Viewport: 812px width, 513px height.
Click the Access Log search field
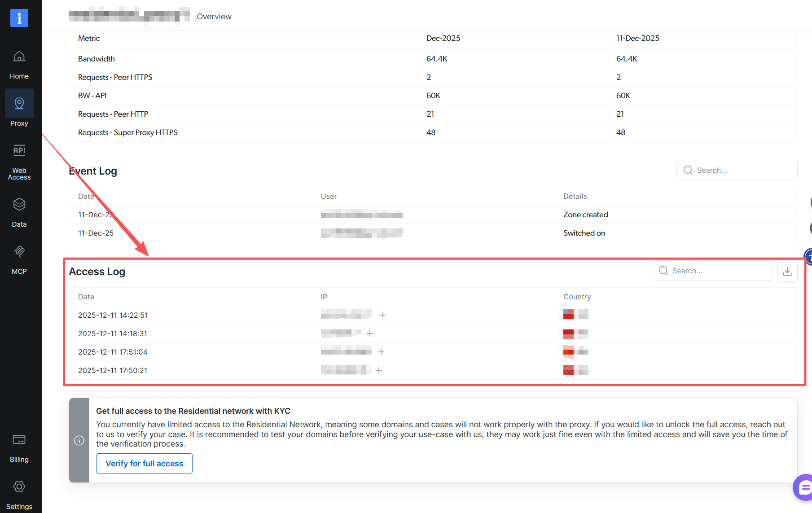[711, 270]
